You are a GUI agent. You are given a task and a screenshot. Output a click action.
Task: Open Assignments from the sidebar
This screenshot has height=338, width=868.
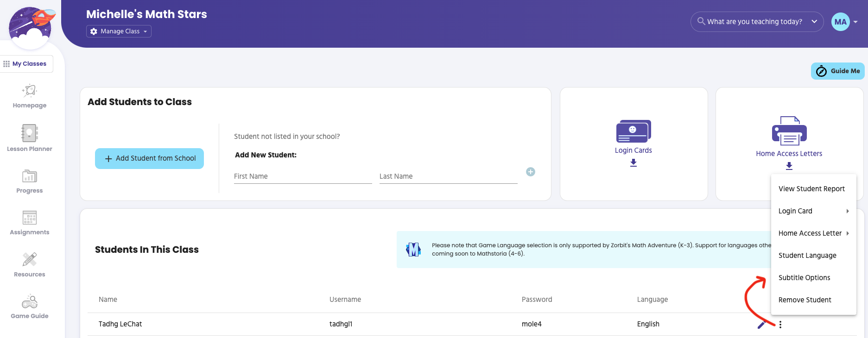pos(30,218)
